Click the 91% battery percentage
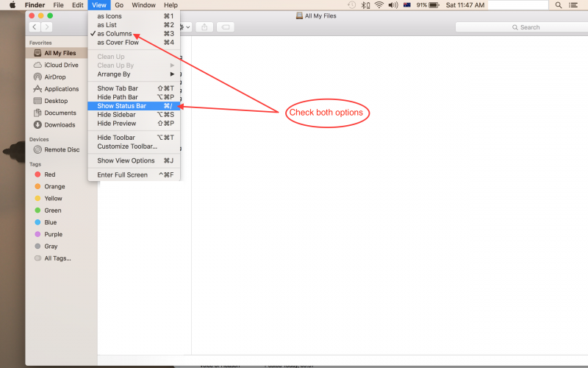The width and height of the screenshot is (588, 368). pyautogui.click(x=421, y=5)
